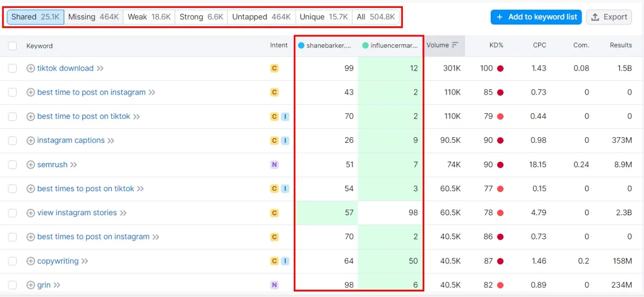Image resolution: width=644 pixels, height=297 pixels.
Task: Click the blue shanebarker domain color dot
Action: click(x=301, y=46)
